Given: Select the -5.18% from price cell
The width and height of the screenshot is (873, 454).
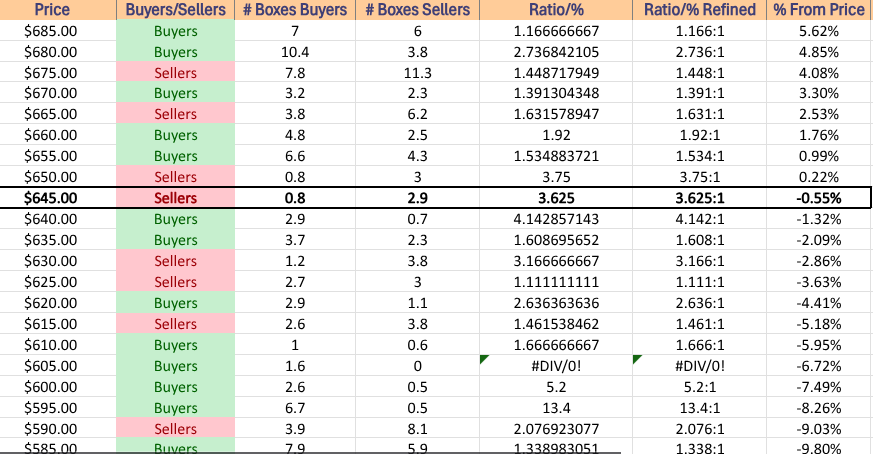Looking at the screenshot, I should coord(820,324).
